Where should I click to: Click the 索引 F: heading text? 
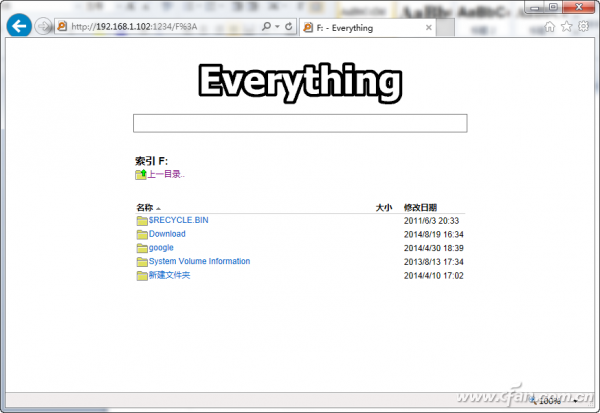(x=152, y=161)
